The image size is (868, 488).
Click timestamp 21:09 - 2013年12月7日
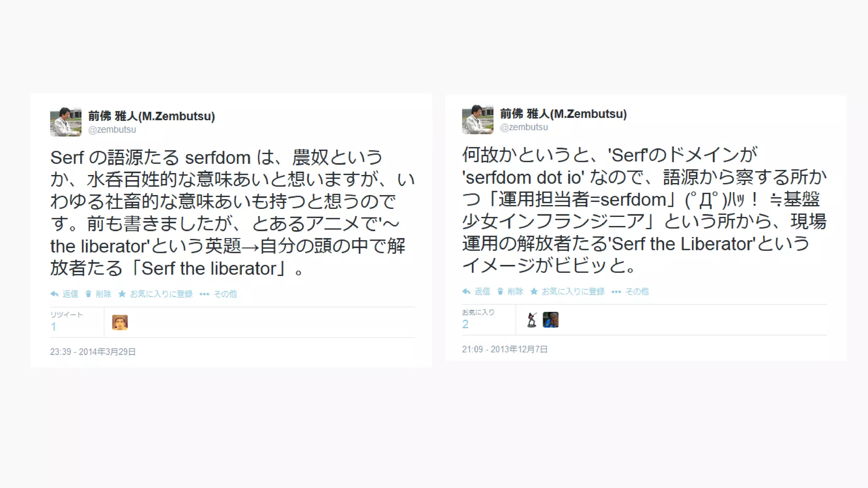coord(505,349)
